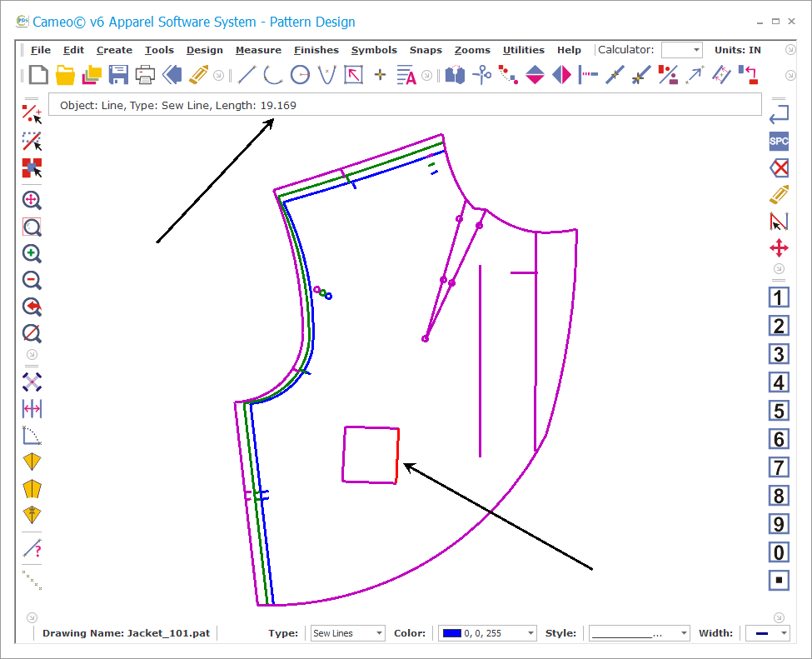The image size is (812, 659).
Task: Click the red selected line of the pocket
Action: click(x=397, y=456)
